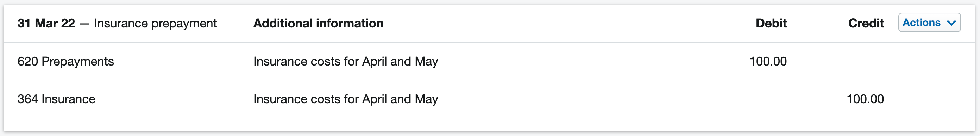
Task: Click Prepayments row description about April and May
Action: click(345, 61)
